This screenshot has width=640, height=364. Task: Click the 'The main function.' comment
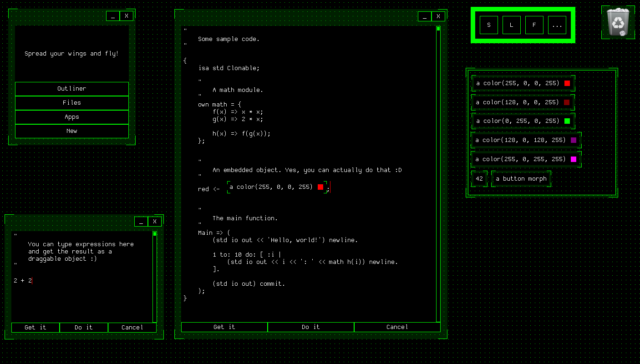click(245, 218)
